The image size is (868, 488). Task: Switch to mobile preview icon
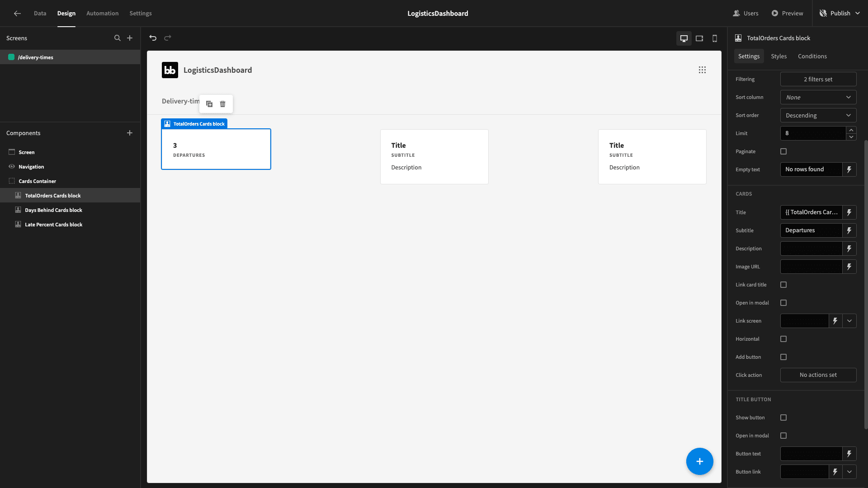[715, 38]
